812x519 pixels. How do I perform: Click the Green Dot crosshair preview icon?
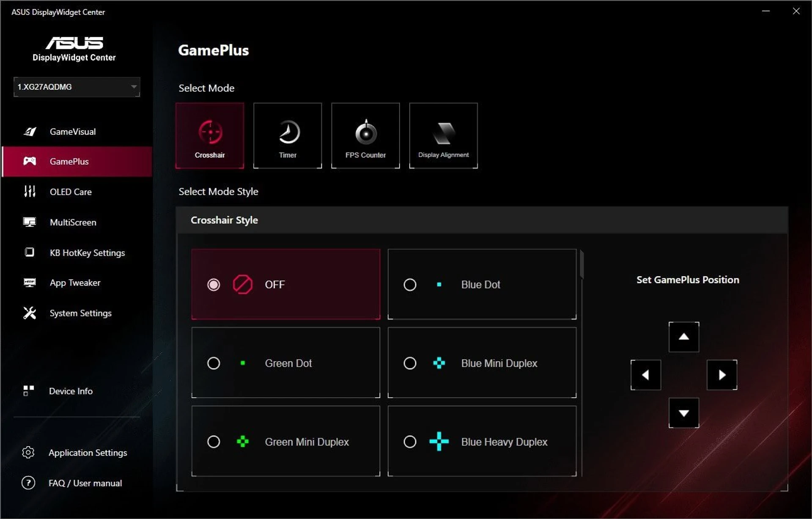click(243, 363)
